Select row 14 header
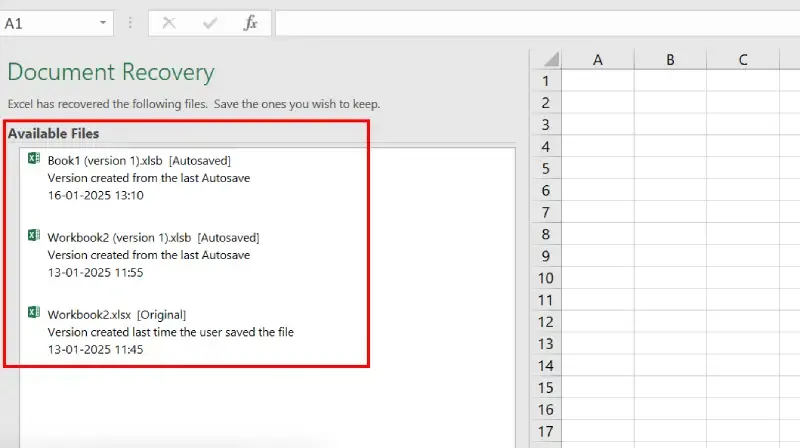Viewport: 800px width, 448px height. 545,366
